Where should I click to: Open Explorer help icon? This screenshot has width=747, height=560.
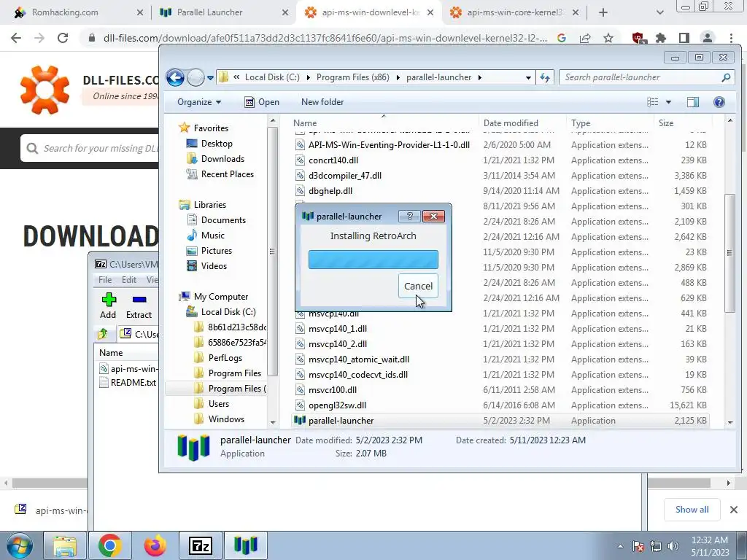click(x=719, y=102)
